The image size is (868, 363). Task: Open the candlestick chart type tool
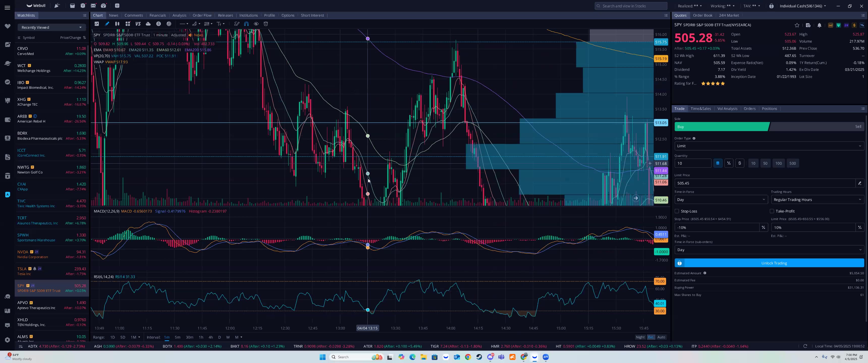click(x=117, y=24)
